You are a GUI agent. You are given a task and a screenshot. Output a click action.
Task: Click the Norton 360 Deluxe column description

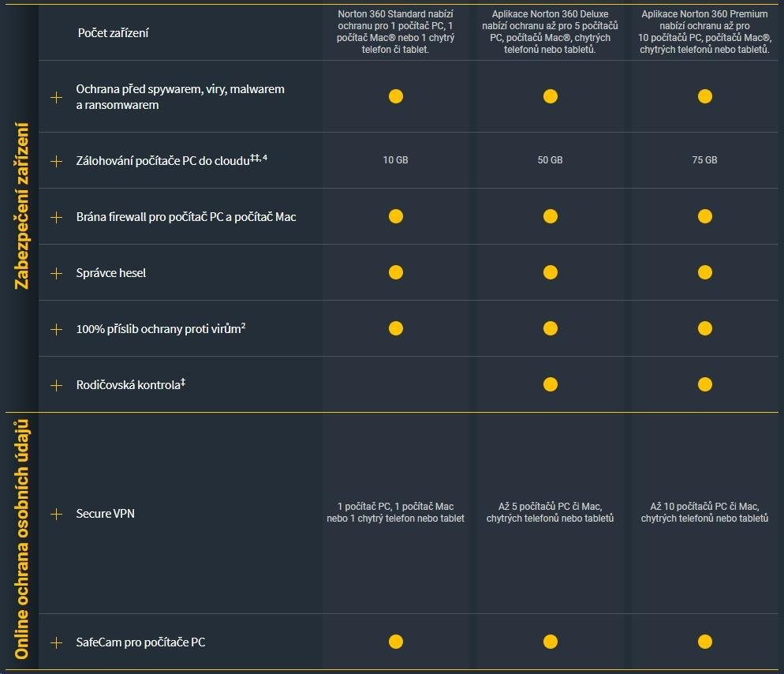pyautogui.click(x=550, y=32)
